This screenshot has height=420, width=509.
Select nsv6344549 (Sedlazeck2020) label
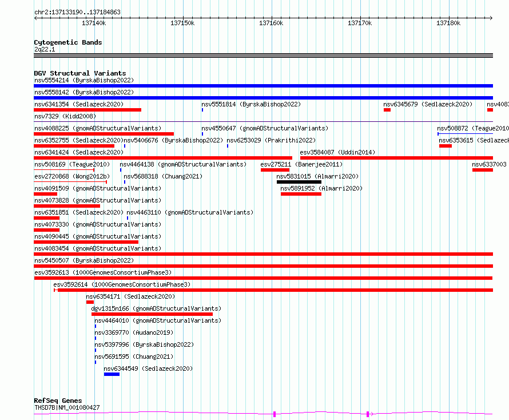pyautogui.click(x=148, y=369)
